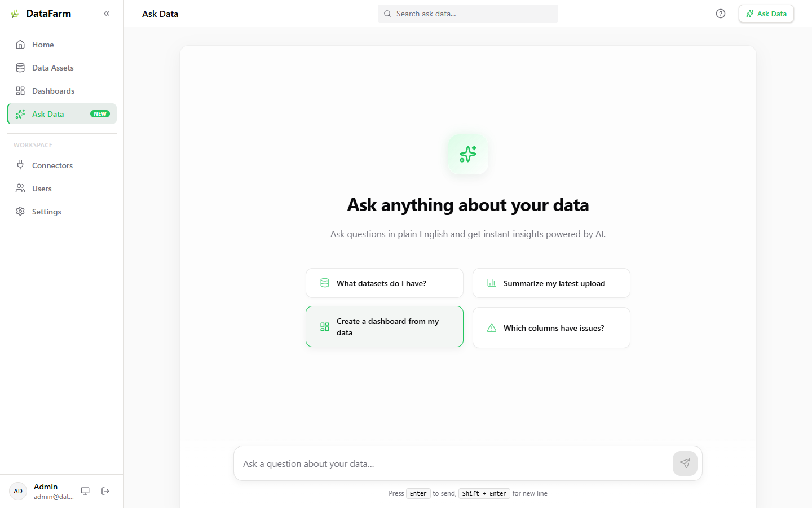Click the display icon in the user bar
812x508 pixels.
(x=85, y=491)
